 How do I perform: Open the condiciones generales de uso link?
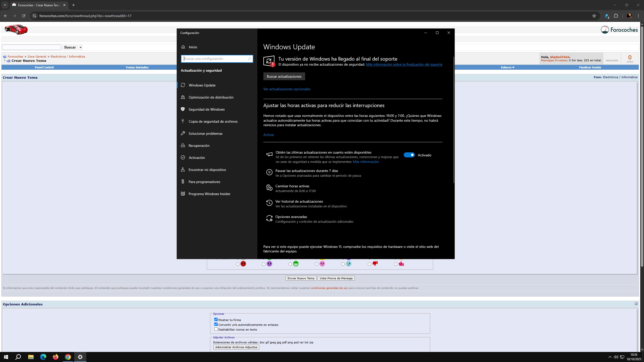329,288
